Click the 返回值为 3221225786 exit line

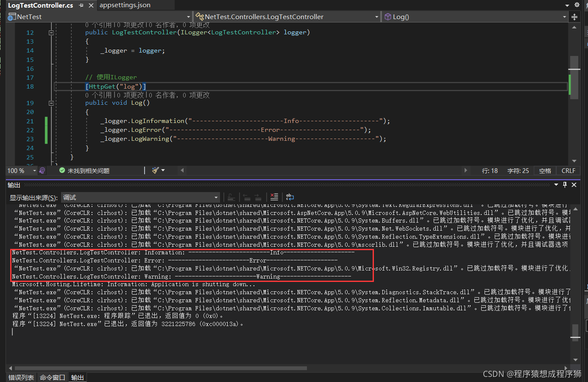(x=128, y=324)
